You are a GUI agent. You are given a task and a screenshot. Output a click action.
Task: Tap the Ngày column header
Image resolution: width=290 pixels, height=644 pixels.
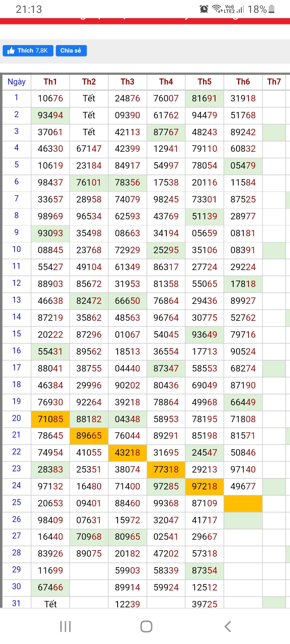point(17,82)
